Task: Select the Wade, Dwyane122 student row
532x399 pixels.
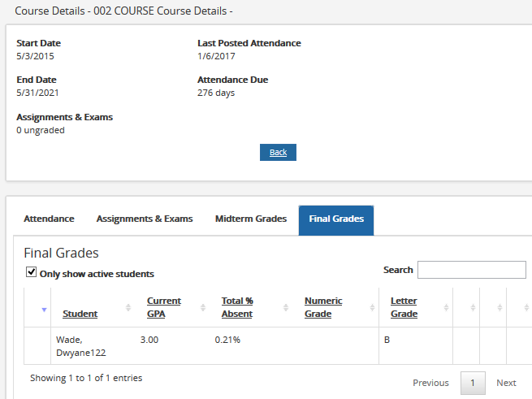Action: coord(80,346)
